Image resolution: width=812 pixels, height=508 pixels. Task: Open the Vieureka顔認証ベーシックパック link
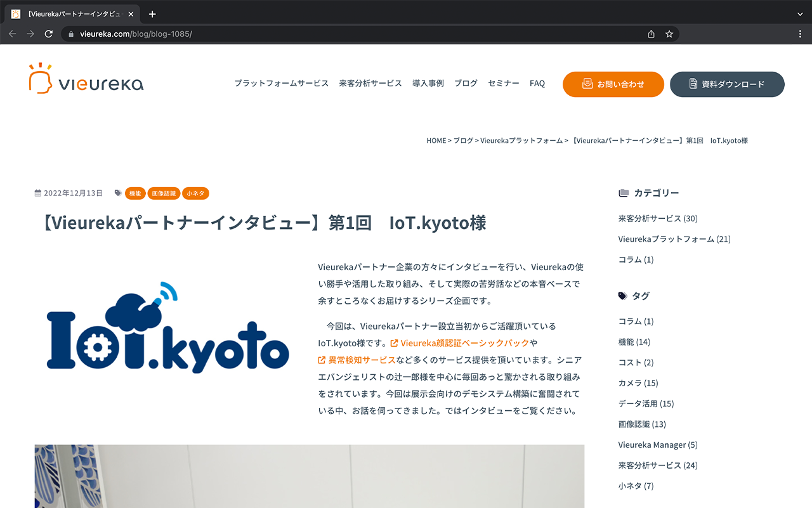[464, 342]
